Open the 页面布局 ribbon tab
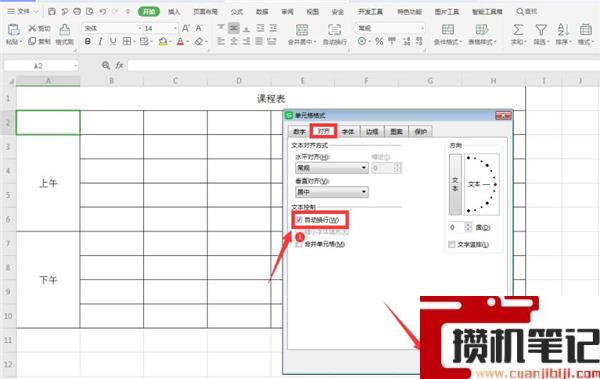The height and width of the screenshot is (379, 600). click(x=205, y=12)
